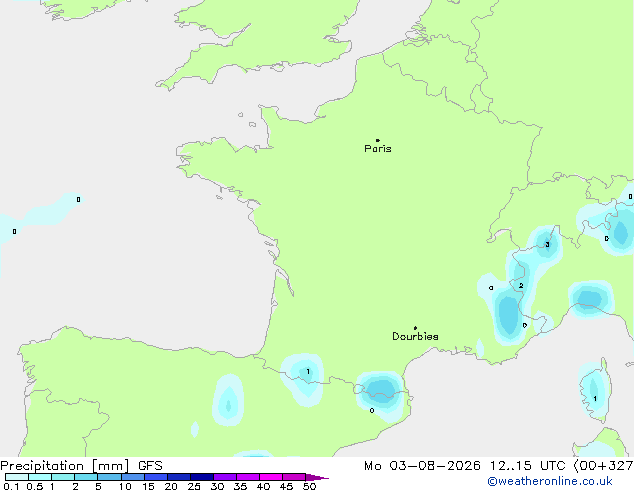Click the 'Precipitation [mm]' title text
Viewport: 634px width, 490px height.
[x=65, y=466]
